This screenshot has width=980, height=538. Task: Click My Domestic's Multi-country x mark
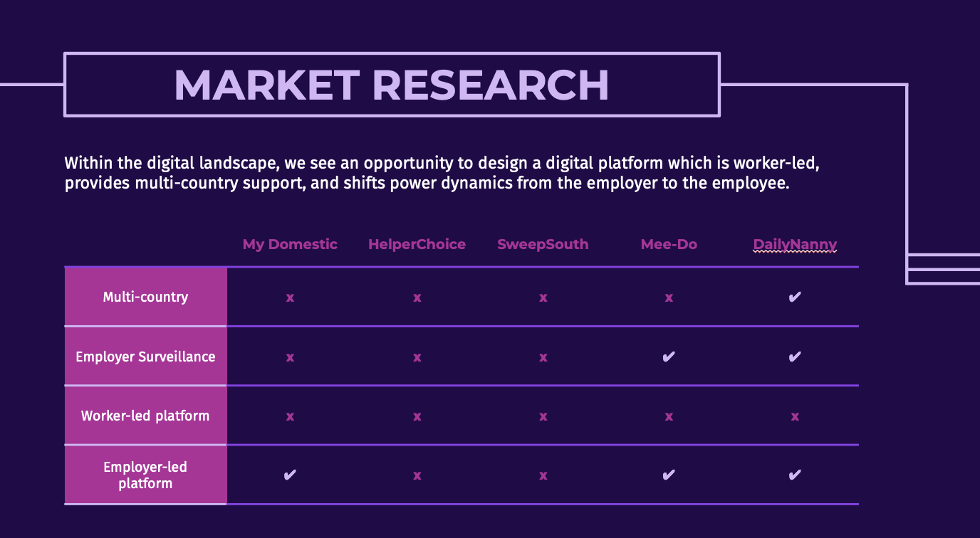pos(290,297)
